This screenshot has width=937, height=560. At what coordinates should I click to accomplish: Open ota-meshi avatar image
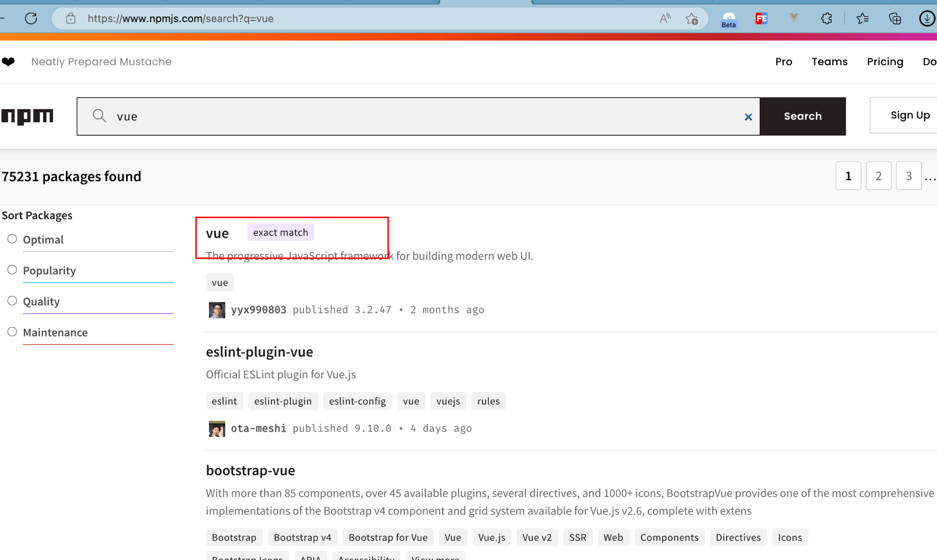(x=217, y=428)
